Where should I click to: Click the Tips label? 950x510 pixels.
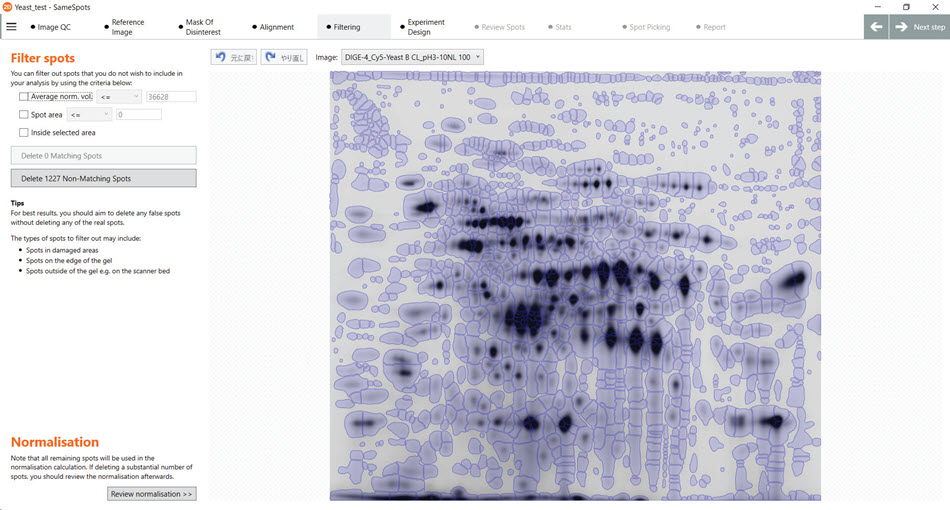[x=18, y=203]
